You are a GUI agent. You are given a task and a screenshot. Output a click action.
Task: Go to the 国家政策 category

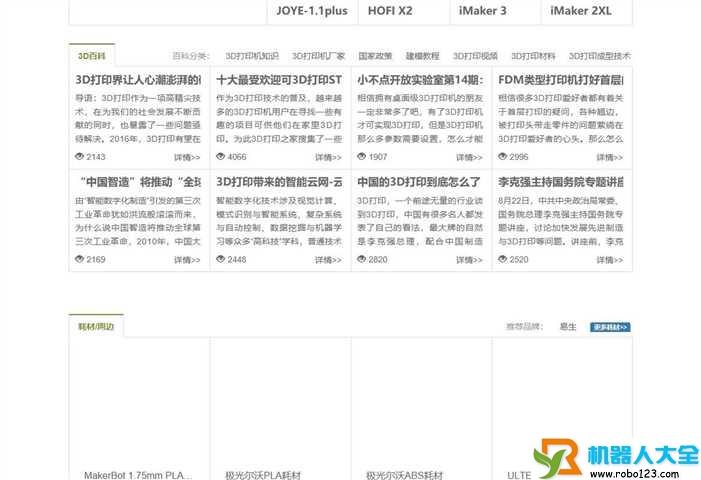[x=375, y=56]
